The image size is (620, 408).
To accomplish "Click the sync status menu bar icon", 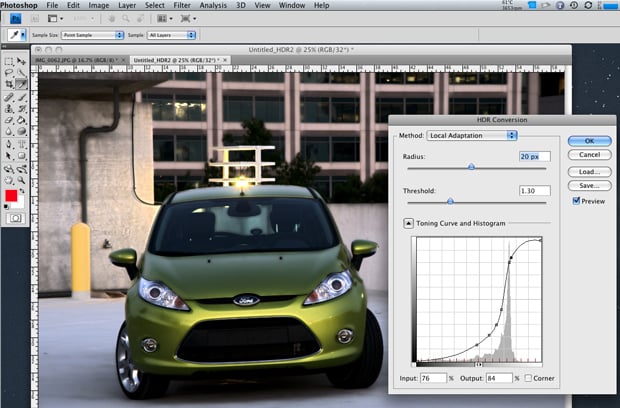I will tap(588, 5).
